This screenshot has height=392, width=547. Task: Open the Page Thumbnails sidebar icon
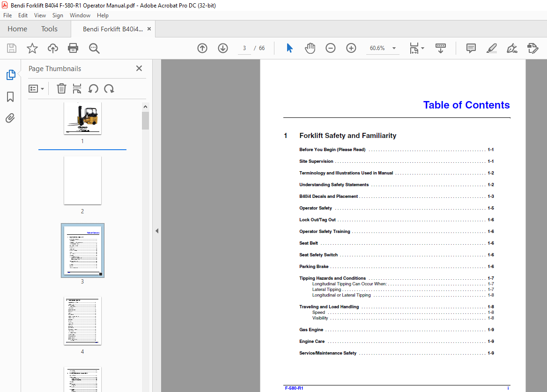point(11,74)
